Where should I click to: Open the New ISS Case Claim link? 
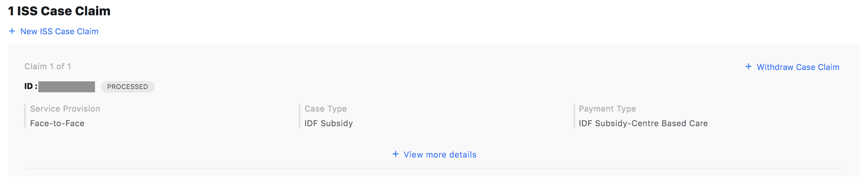point(59,31)
